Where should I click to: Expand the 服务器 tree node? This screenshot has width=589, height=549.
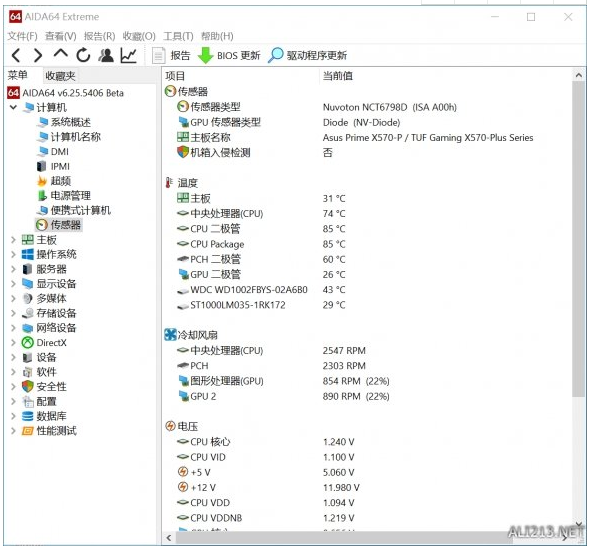(13, 269)
